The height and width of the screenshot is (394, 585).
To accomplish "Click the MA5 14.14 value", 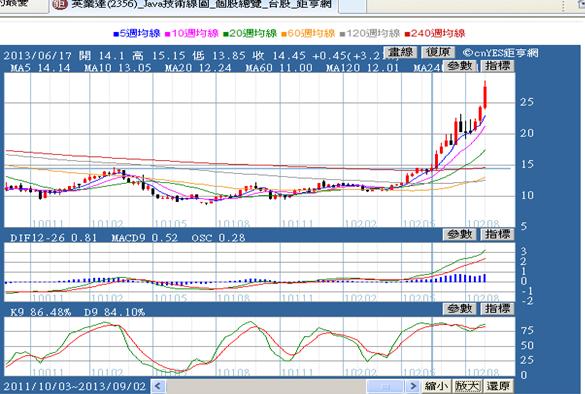I will coord(40,68).
